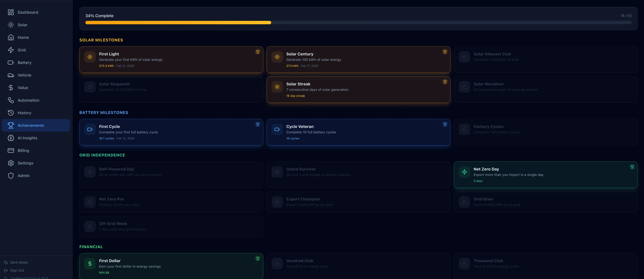Click the Sign Out link

(x=14, y=270)
